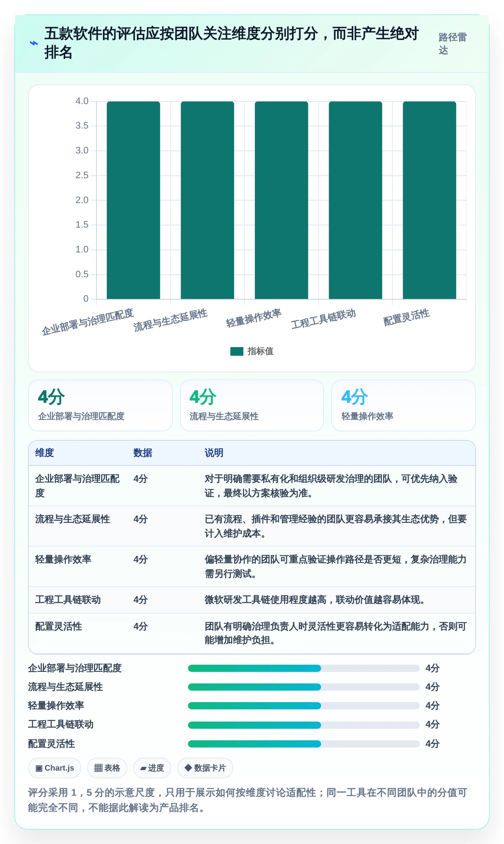Image resolution: width=504 pixels, height=844 pixels.
Task: Click the 4.0 y-axis tick label
Action: pos(82,101)
